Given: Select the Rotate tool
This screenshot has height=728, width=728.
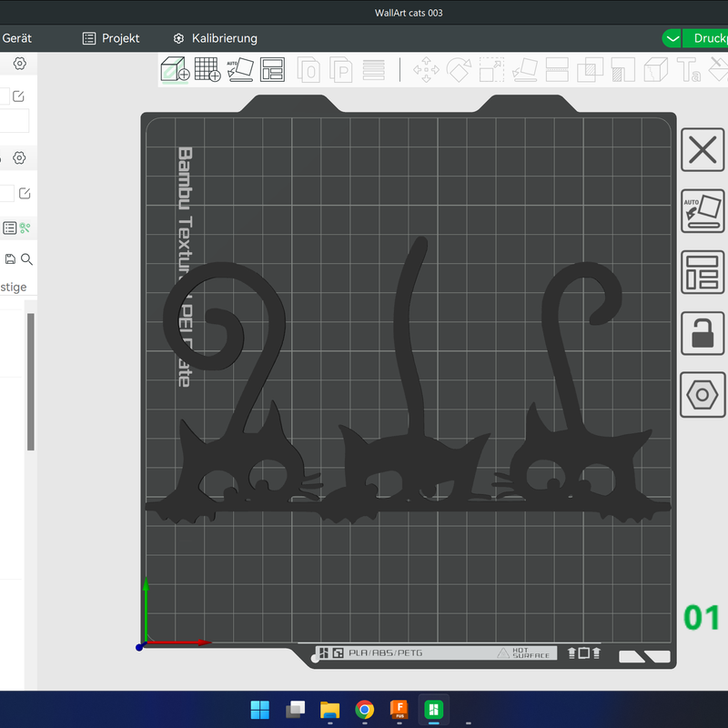Looking at the screenshot, I should point(459,70).
